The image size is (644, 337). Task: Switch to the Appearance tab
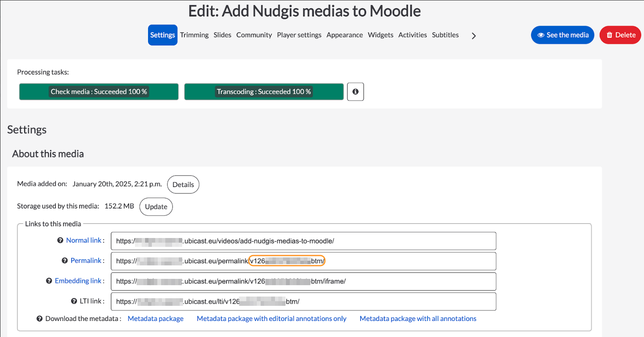[x=345, y=35]
